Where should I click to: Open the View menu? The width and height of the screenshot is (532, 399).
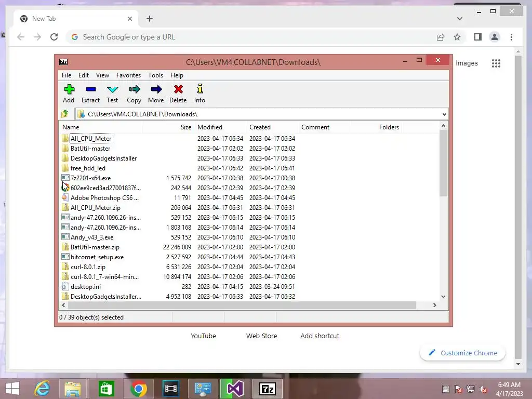[102, 75]
